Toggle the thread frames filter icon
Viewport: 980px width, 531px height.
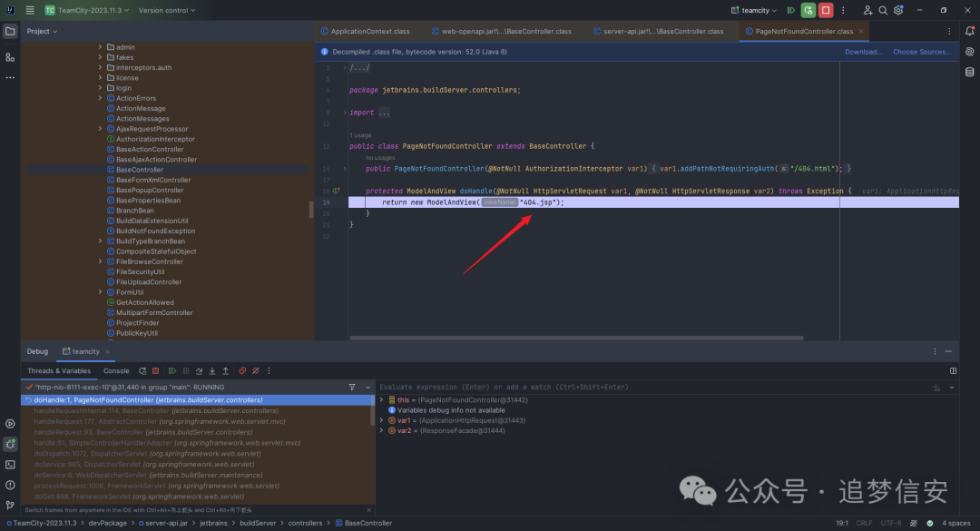[x=352, y=387]
